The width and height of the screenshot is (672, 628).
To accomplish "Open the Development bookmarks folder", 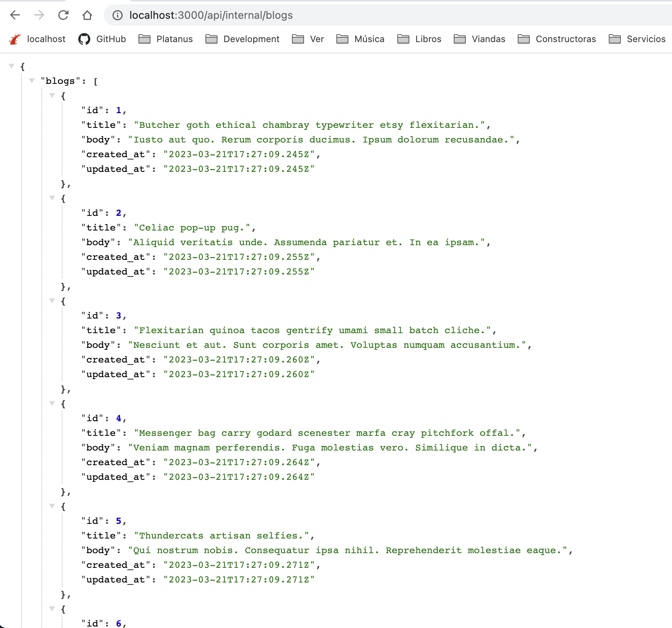I will pyautogui.click(x=242, y=39).
